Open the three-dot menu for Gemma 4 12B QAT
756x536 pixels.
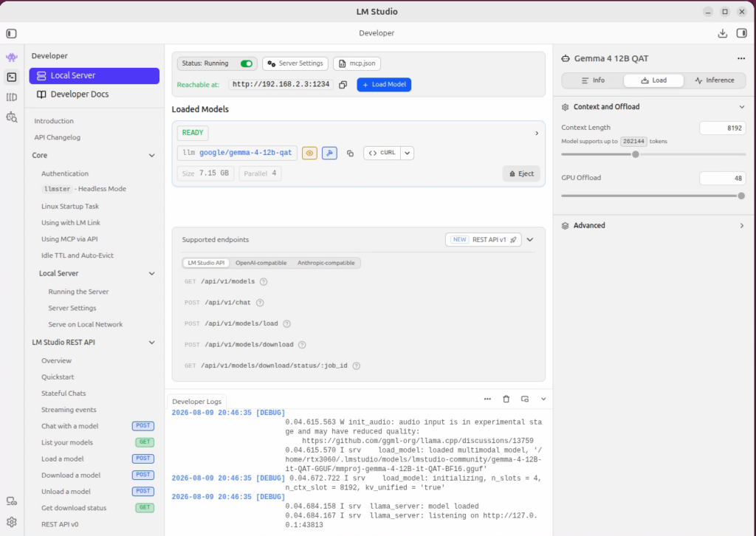pyautogui.click(x=741, y=58)
